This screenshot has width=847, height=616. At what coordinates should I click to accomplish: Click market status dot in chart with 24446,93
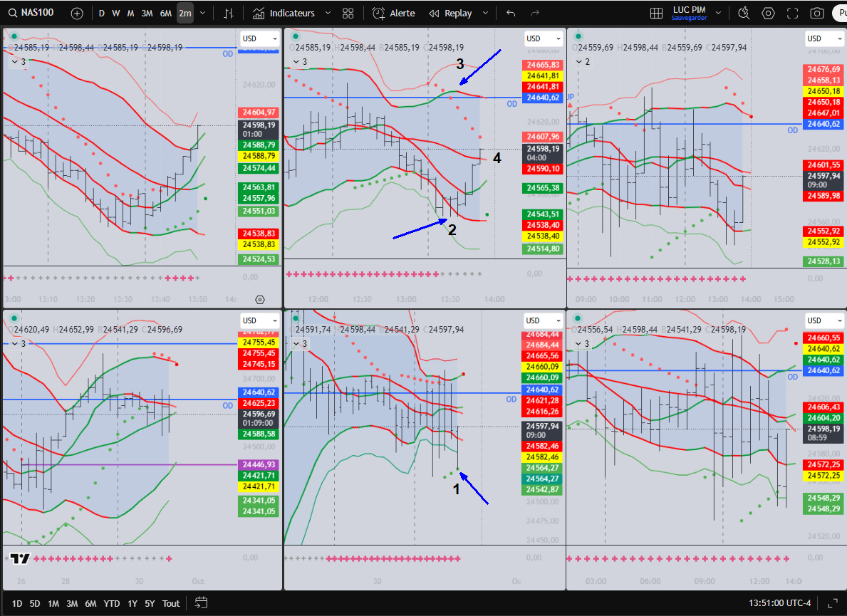coord(14,318)
